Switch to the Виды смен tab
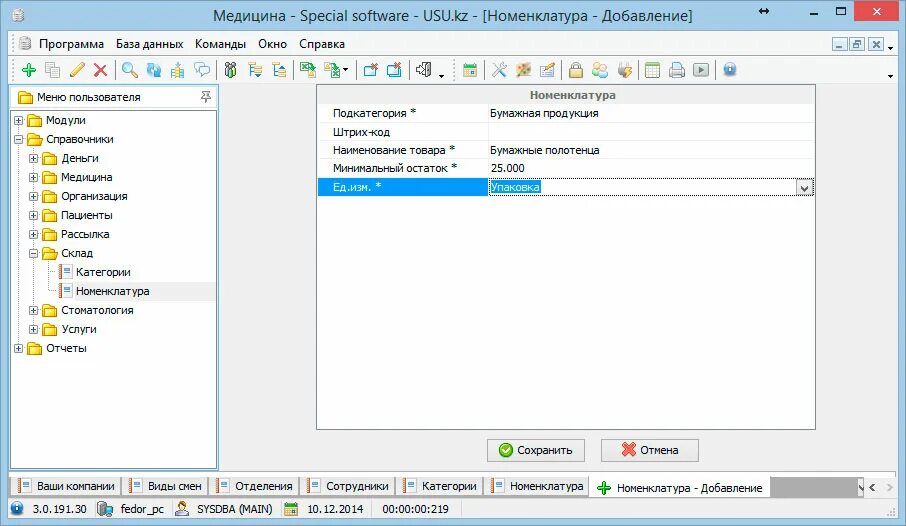Screen dimensions: 906x526 166,486
